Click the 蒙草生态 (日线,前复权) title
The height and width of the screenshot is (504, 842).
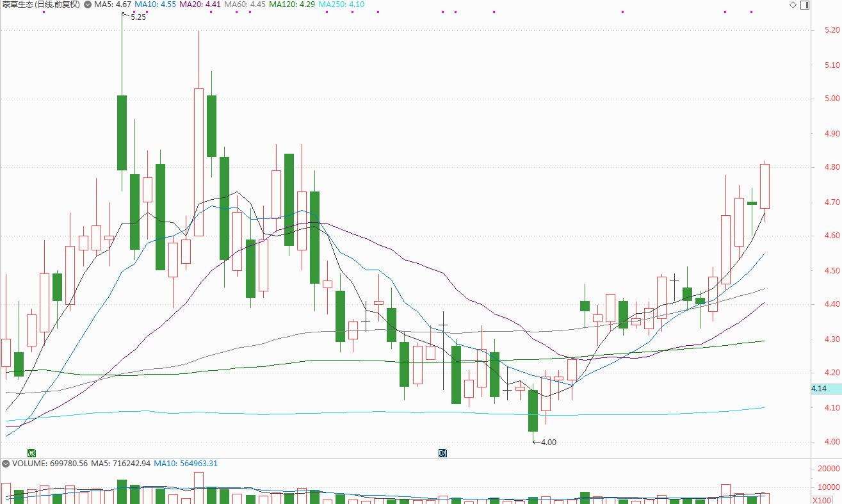[x=42, y=4]
